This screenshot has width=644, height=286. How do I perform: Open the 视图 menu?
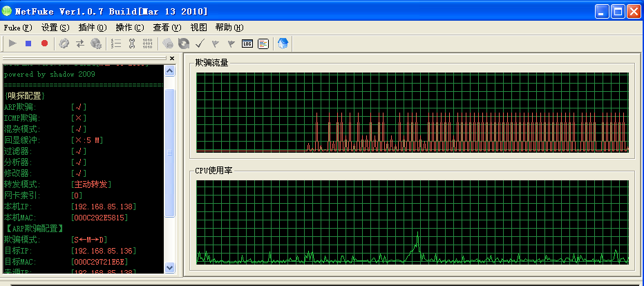pos(199,28)
